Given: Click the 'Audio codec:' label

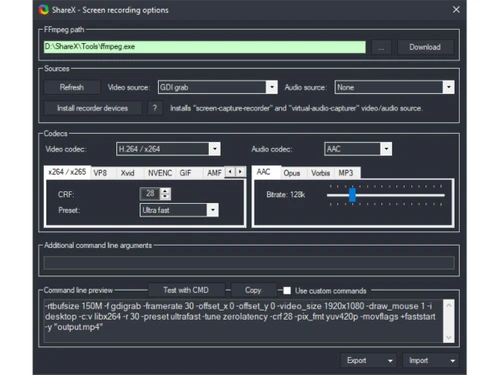Looking at the screenshot, I should click(x=272, y=149).
